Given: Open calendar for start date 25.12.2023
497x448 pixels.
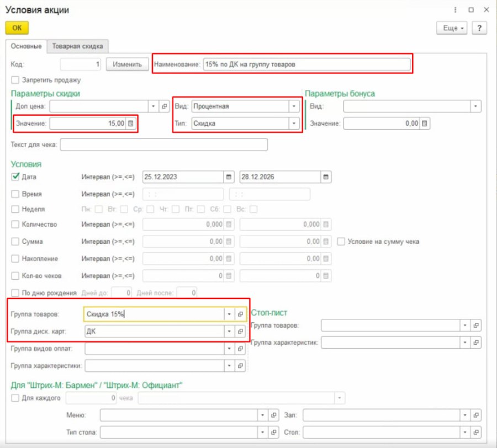Looking at the screenshot, I should (229, 177).
